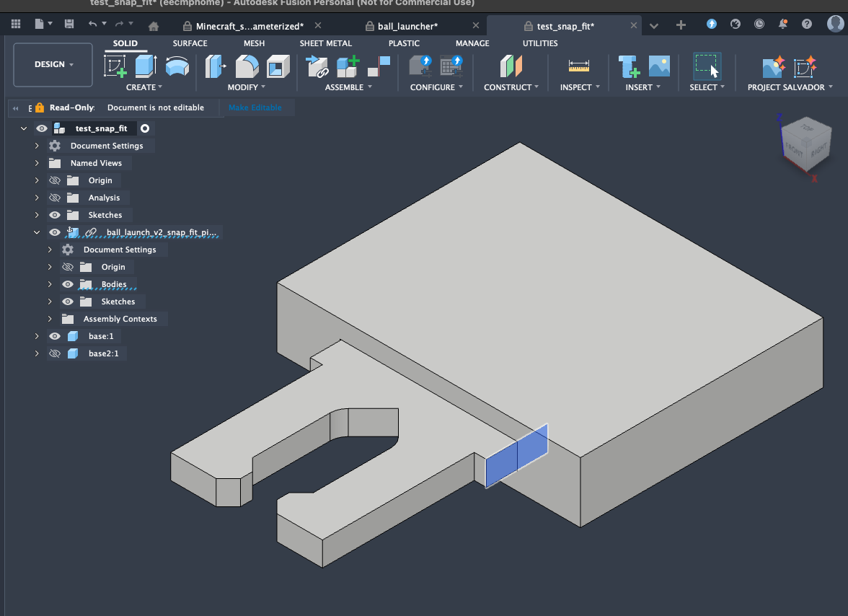Click the Make Editable link

[255, 107]
